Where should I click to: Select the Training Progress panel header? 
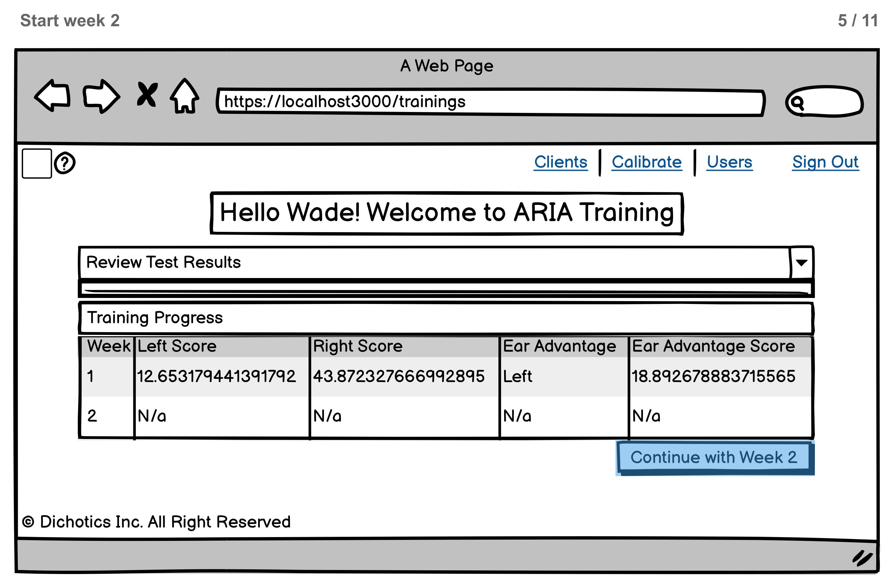coord(446,318)
